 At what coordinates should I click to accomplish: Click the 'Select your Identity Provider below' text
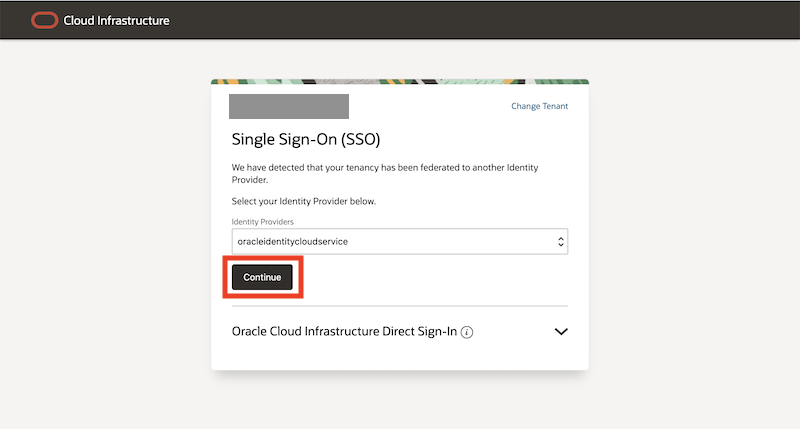pos(317,201)
